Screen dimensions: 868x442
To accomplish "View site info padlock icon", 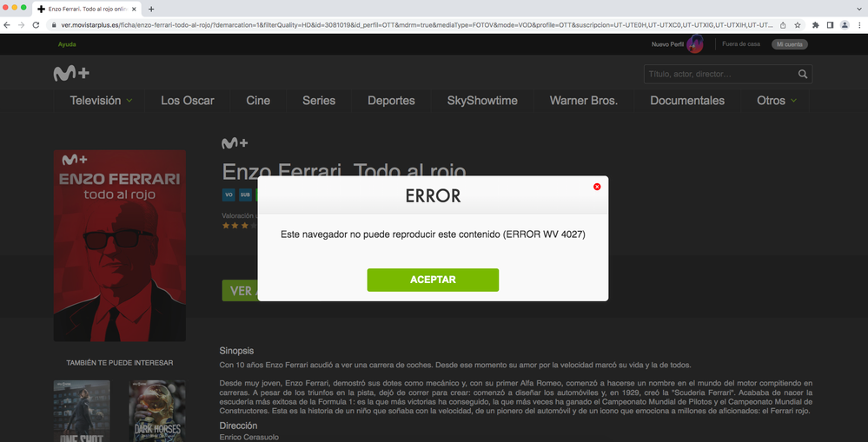I will point(54,25).
